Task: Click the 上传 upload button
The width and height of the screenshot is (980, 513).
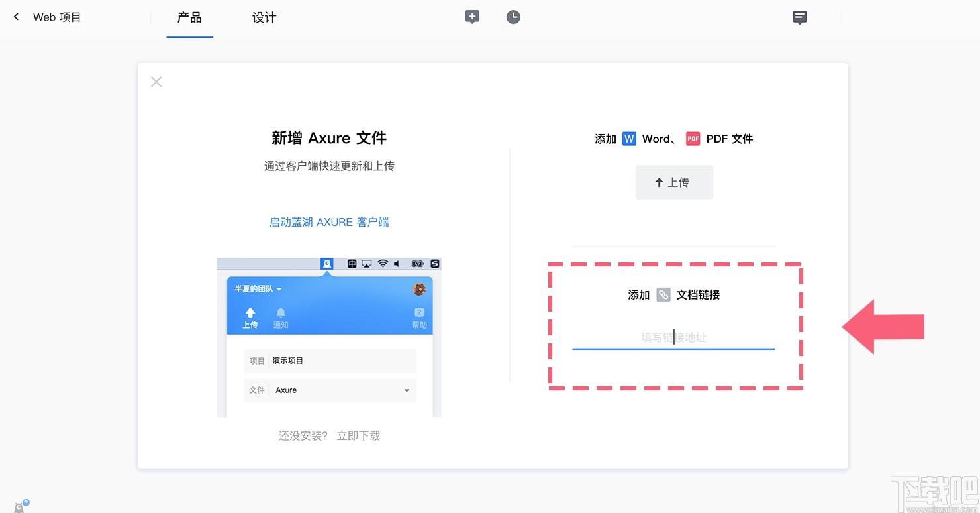Action: (x=674, y=182)
